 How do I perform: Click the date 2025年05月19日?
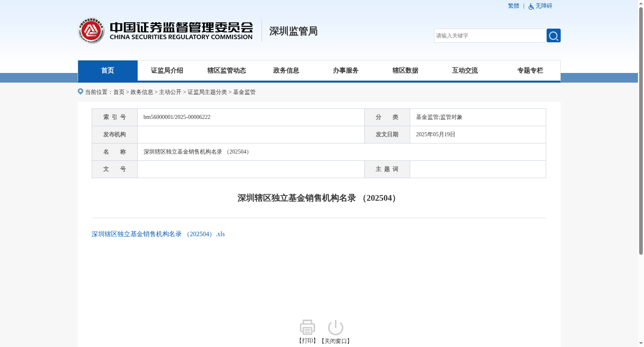pyautogui.click(x=436, y=135)
